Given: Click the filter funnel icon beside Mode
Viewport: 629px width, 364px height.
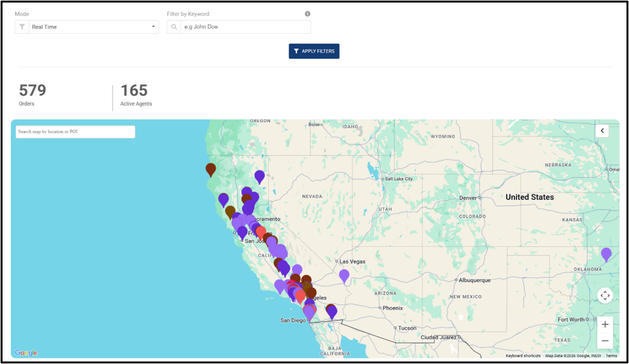Looking at the screenshot, I should [x=22, y=27].
